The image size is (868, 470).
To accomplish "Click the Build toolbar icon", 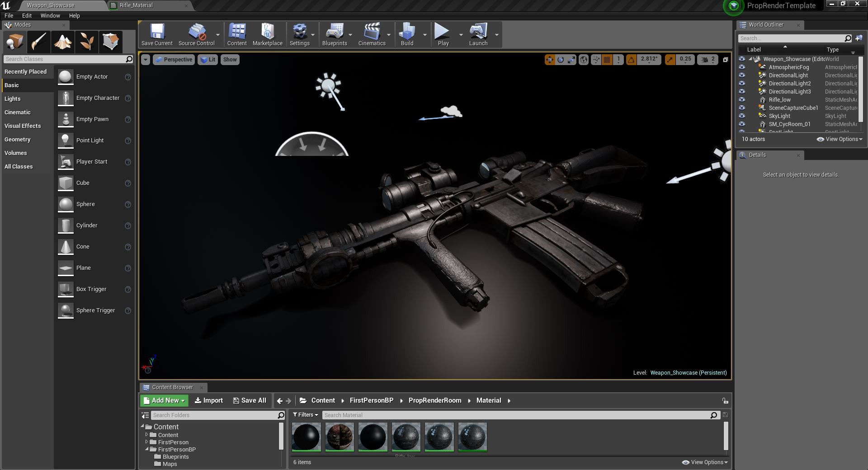I will pyautogui.click(x=407, y=34).
